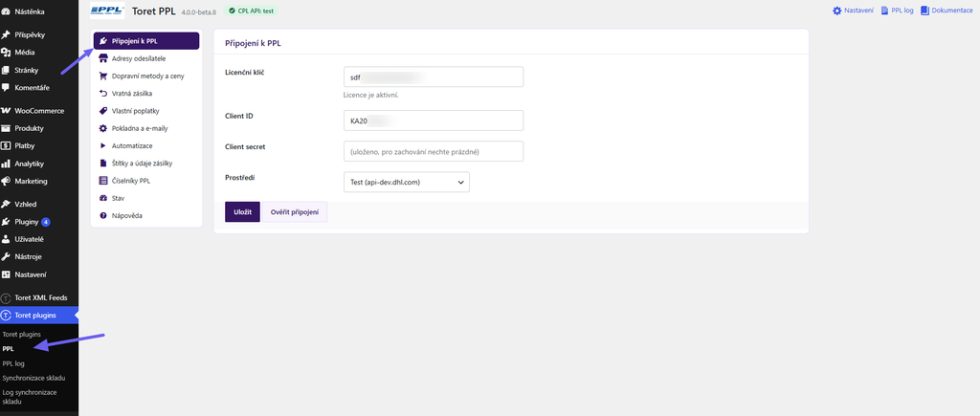Click the Vlastní poplatky tag icon
Image resolution: width=980 pixels, height=416 pixels.
103,111
